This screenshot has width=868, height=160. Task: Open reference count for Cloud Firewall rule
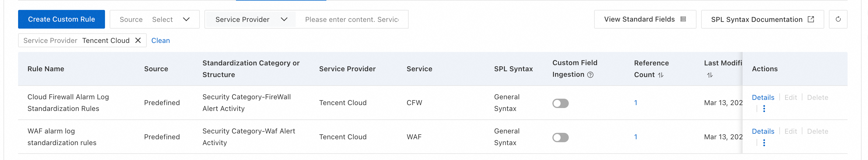click(636, 103)
